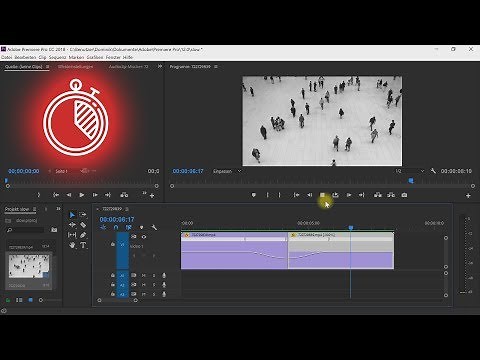Viewport: 480px width, 360px height.
Task: Expand hidden project panel tabs chevron
Action: [x=58, y=209]
